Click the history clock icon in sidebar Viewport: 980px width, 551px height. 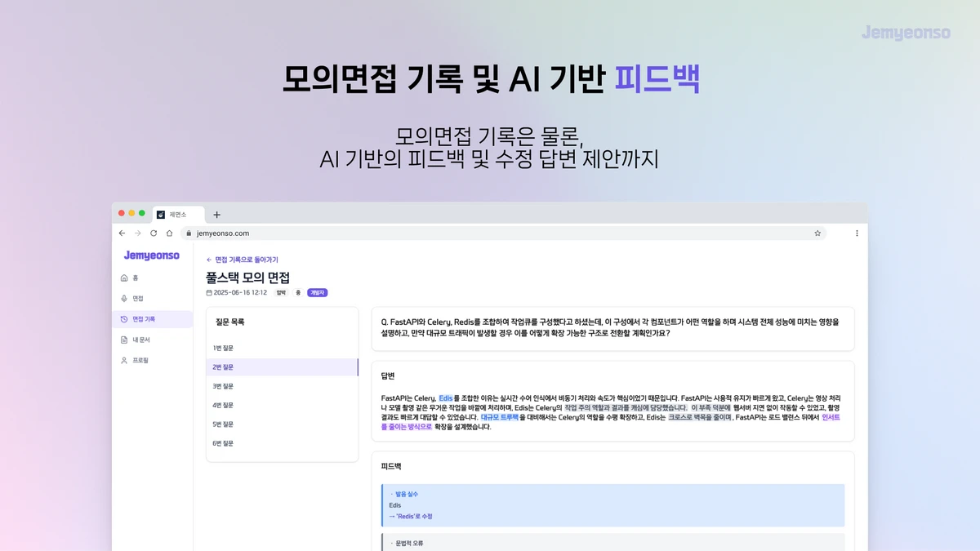tap(124, 319)
